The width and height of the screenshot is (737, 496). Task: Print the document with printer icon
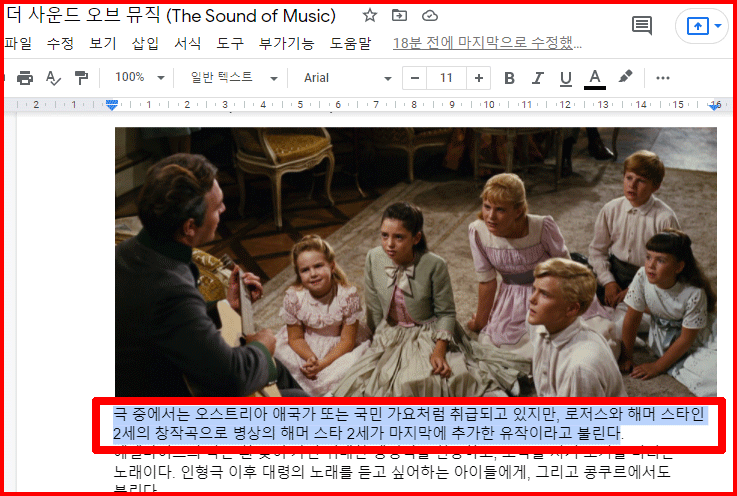(x=25, y=78)
